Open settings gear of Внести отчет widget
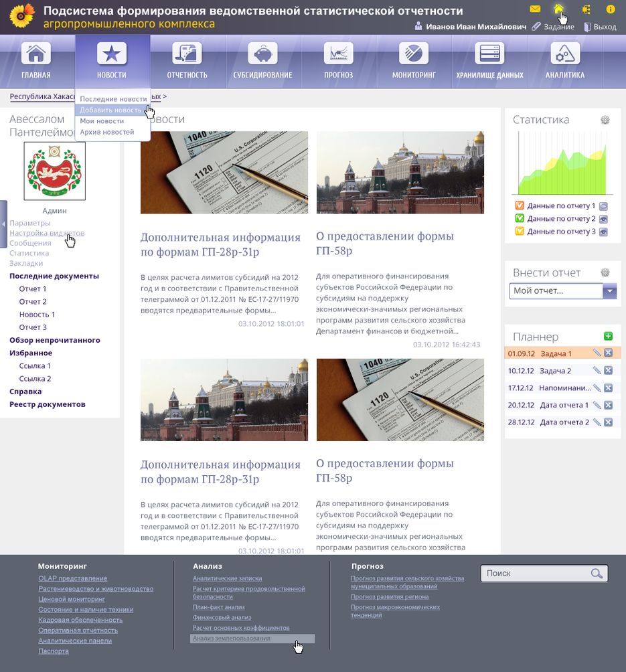Screen dimensions: 626x672 (x=605, y=272)
